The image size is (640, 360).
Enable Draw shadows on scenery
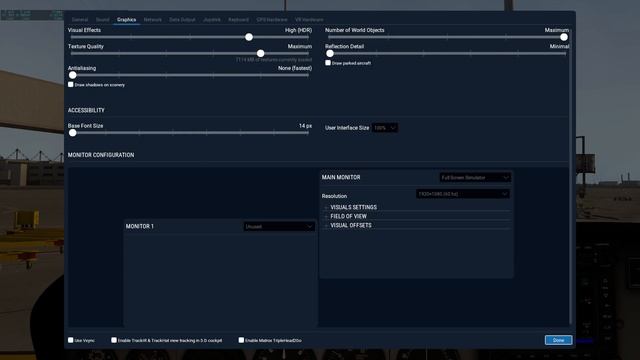click(x=71, y=84)
